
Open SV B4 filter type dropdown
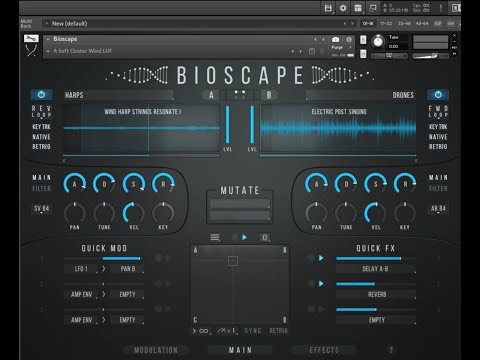tap(41, 209)
